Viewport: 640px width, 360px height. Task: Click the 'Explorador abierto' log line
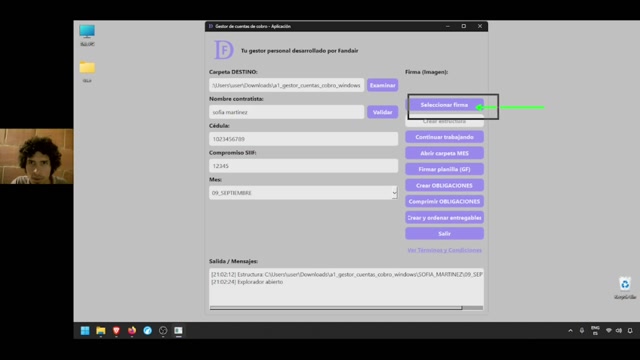pyautogui.click(x=247, y=282)
